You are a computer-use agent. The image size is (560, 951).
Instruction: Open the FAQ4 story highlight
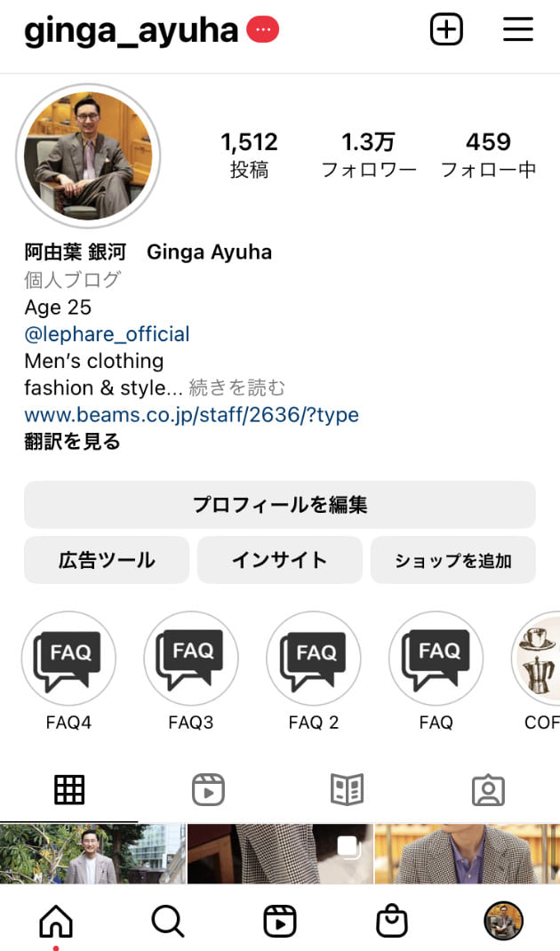(x=68, y=659)
